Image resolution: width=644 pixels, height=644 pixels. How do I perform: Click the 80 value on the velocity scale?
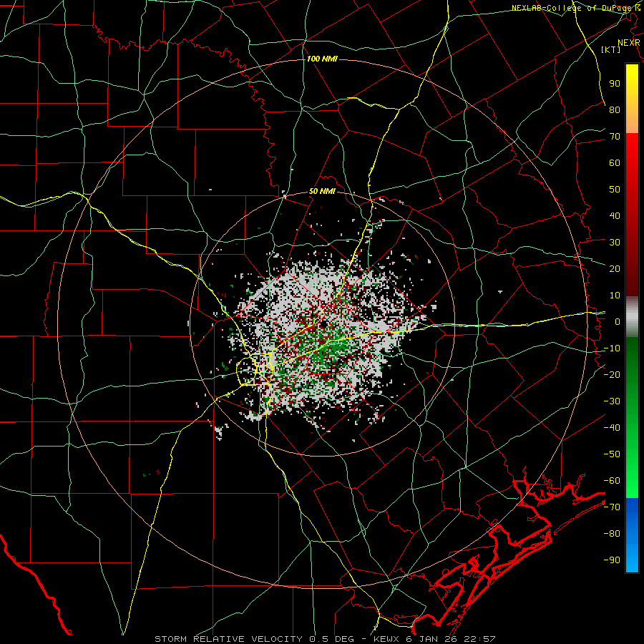[x=615, y=109]
